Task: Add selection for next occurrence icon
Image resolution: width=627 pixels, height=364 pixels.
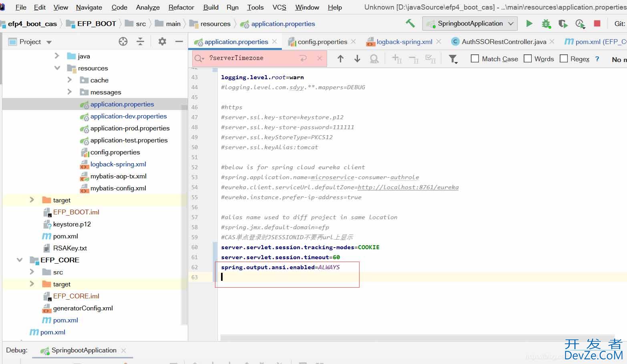Action: (x=396, y=59)
